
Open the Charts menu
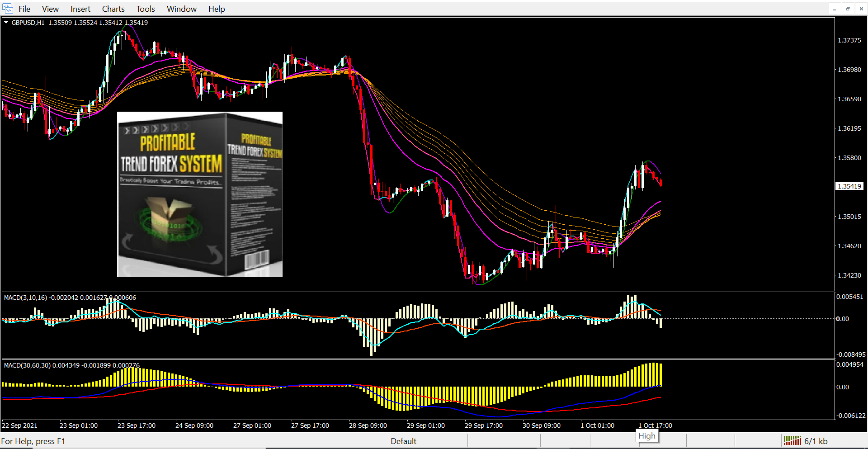point(113,9)
